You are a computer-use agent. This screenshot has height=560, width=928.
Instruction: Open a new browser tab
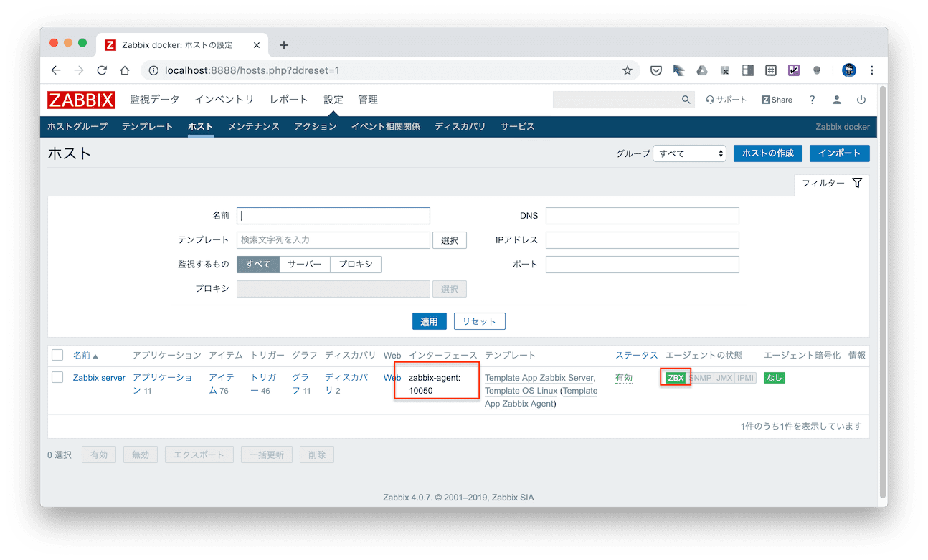click(x=284, y=45)
